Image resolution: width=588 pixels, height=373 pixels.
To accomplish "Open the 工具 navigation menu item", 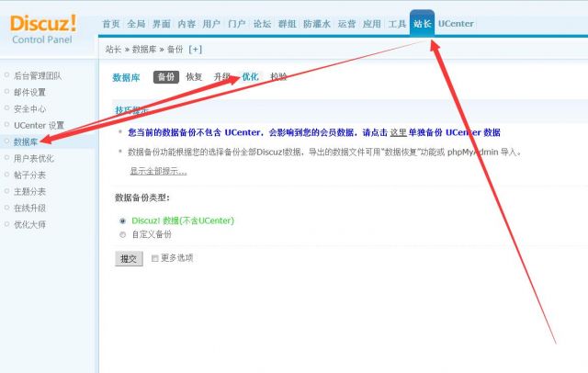I will tap(397, 23).
